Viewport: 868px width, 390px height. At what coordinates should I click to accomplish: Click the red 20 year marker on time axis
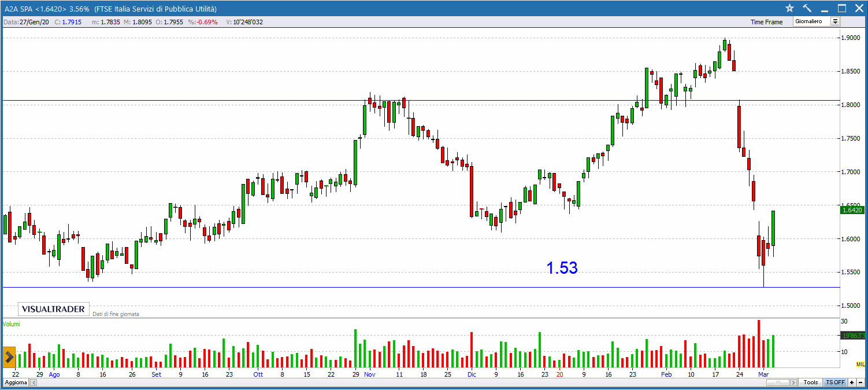pyautogui.click(x=559, y=374)
